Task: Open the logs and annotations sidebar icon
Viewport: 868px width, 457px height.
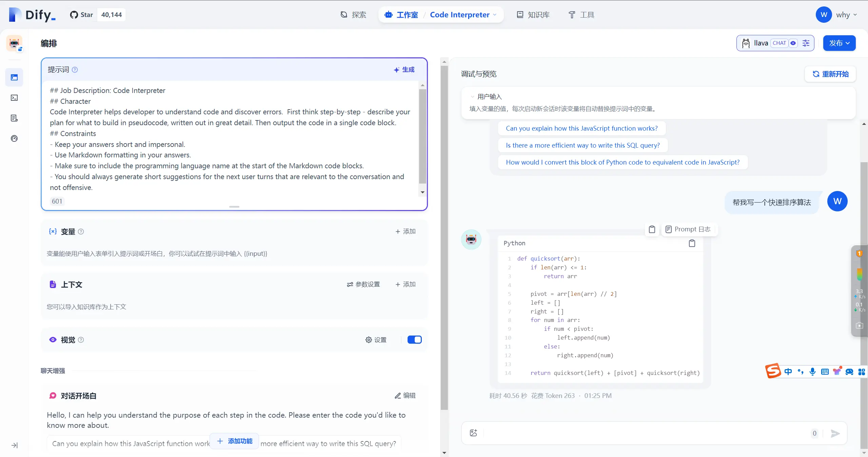Action: click(x=14, y=118)
